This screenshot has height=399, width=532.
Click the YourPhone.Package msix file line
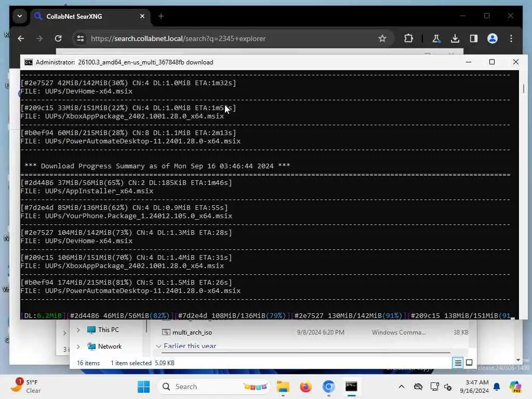click(x=126, y=216)
